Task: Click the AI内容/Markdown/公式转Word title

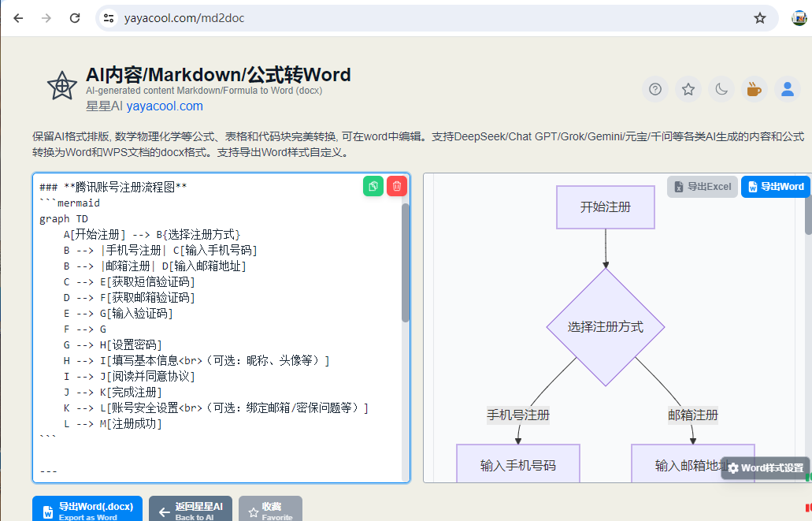Action: (218, 75)
